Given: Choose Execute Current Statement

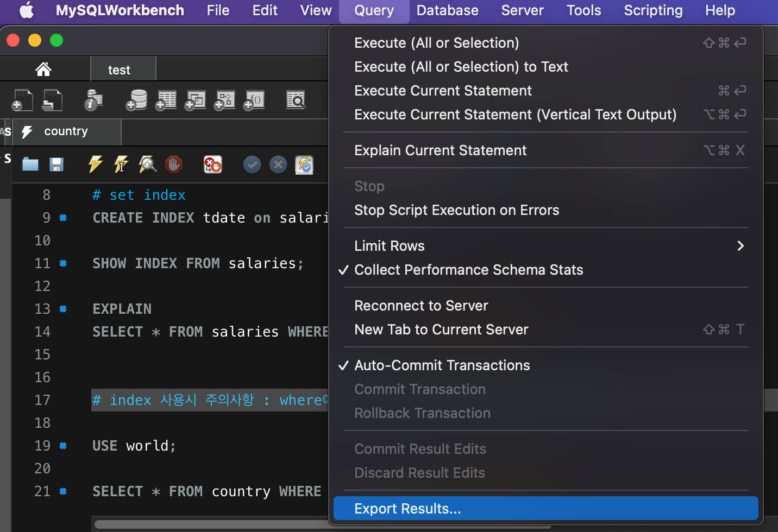Looking at the screenshot, I should (x=546, y=91).
